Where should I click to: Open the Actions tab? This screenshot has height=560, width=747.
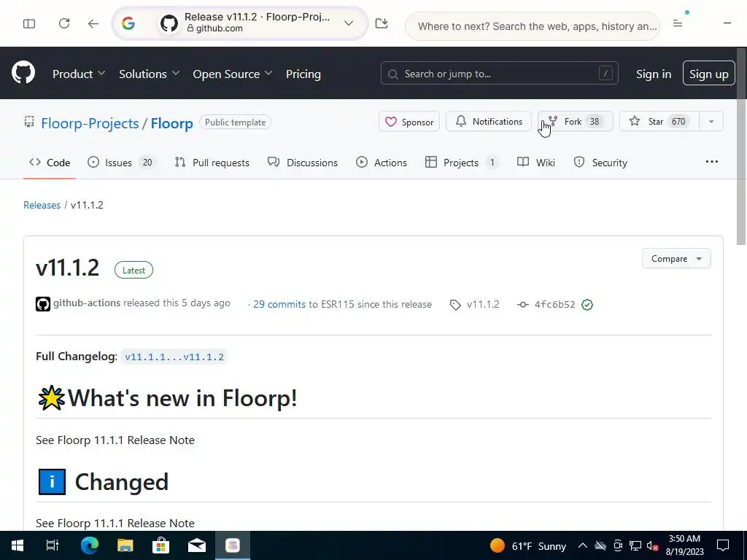pyautogui.click(x=381, y=163)
